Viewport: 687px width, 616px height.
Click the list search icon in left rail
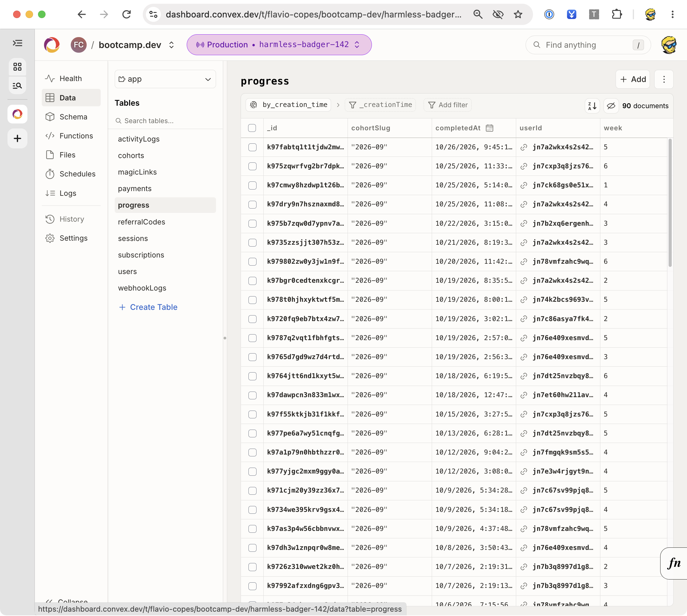click(17, 86)
